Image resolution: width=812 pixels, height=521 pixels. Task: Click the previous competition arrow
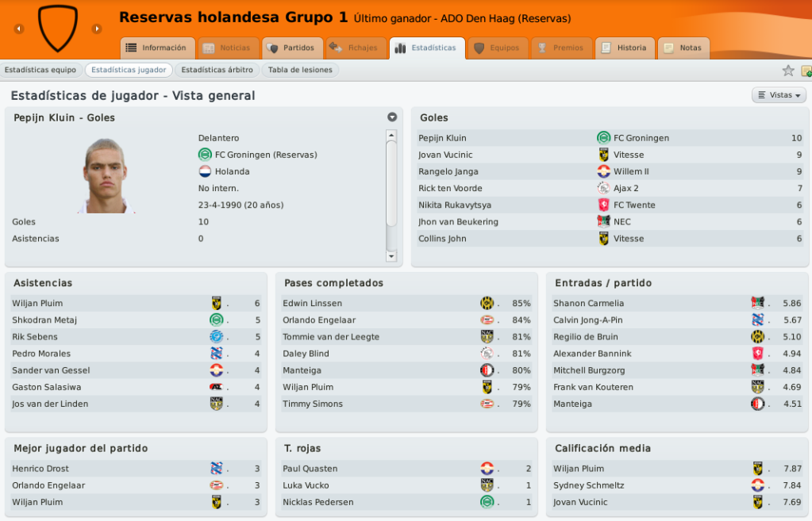click(x=19, y=29)
